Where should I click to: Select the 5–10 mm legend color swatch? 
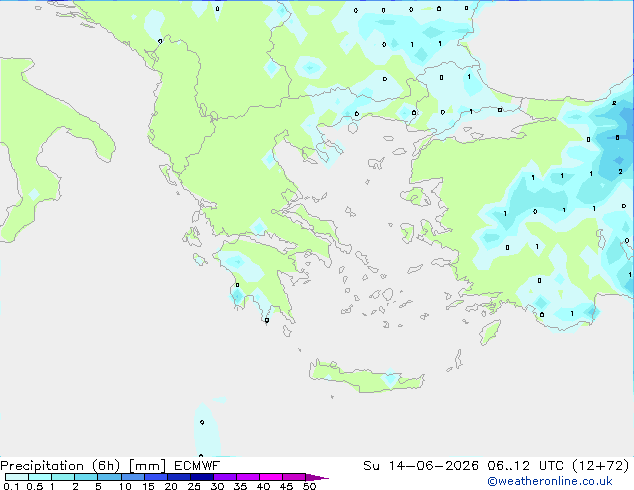109,477
